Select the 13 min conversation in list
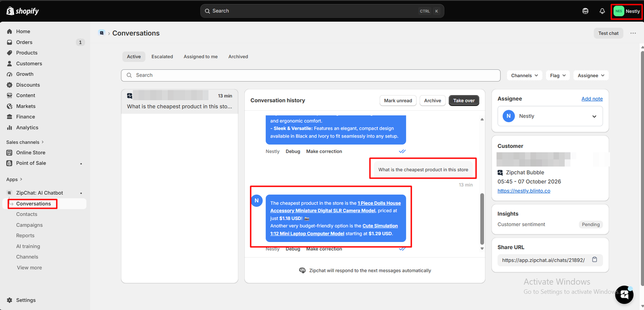 [x=180, y=101]
